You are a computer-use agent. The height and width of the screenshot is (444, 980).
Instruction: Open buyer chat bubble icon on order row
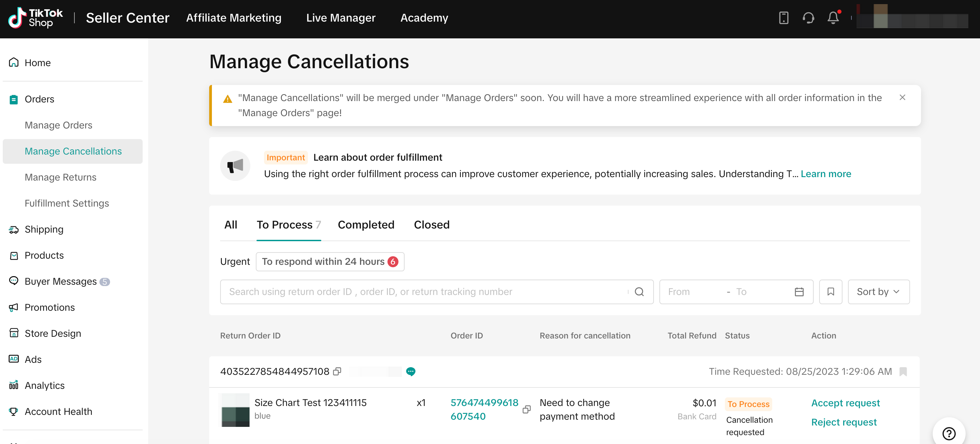click(410, 371)
